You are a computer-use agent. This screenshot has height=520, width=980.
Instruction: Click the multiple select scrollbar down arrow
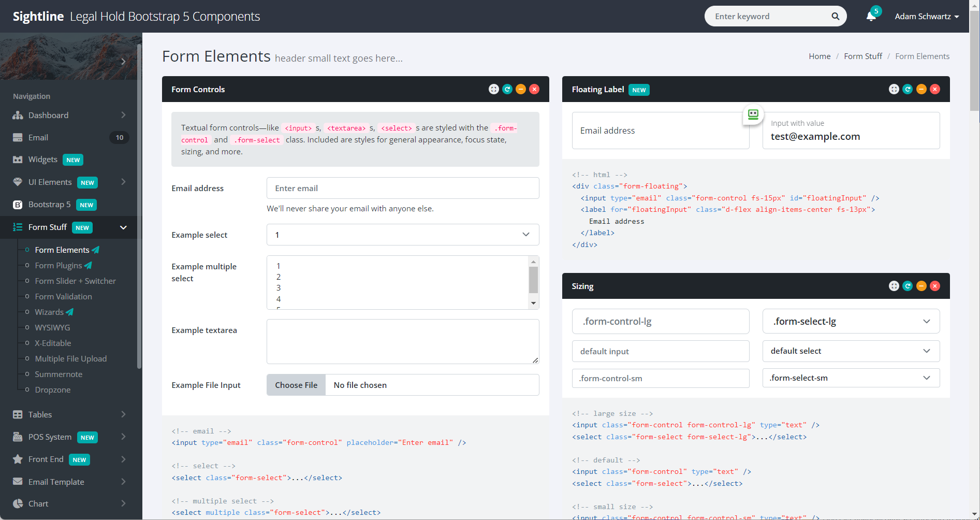533,304
